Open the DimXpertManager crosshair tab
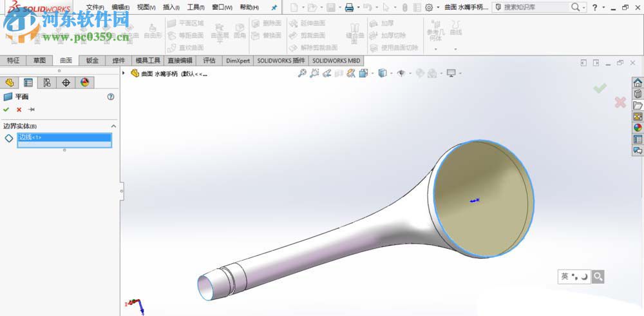Viewport: 644px width, 316px height. [x=66, y=83]
